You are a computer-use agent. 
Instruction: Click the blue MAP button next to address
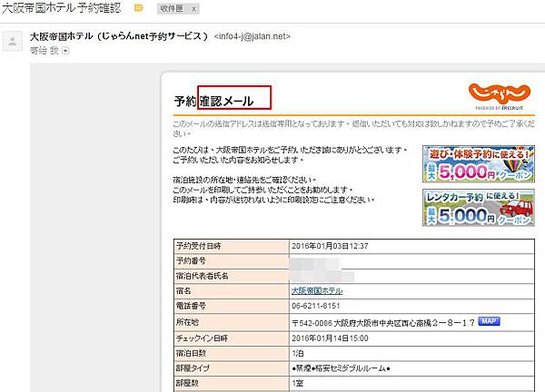pyautogui.click(x=489, y=321)
